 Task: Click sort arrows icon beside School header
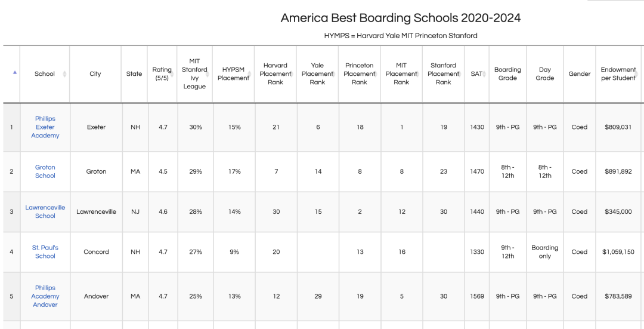(64, 74)
